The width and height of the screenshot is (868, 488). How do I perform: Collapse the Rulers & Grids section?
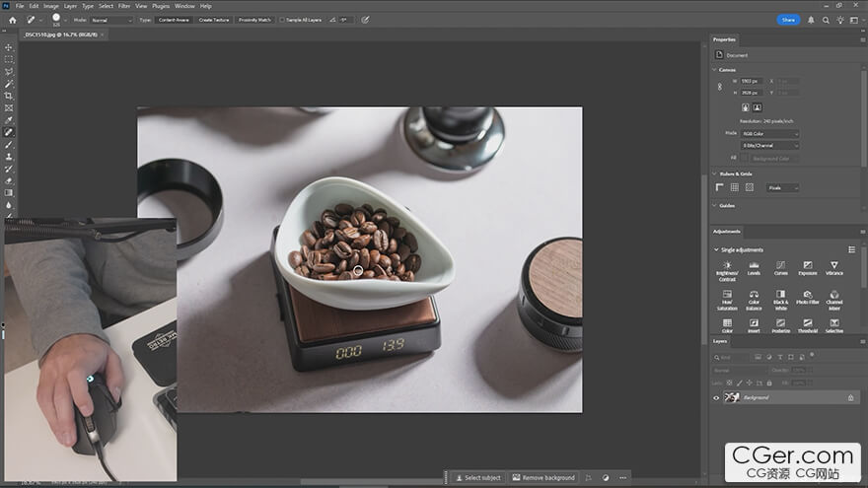coord(715,174)
